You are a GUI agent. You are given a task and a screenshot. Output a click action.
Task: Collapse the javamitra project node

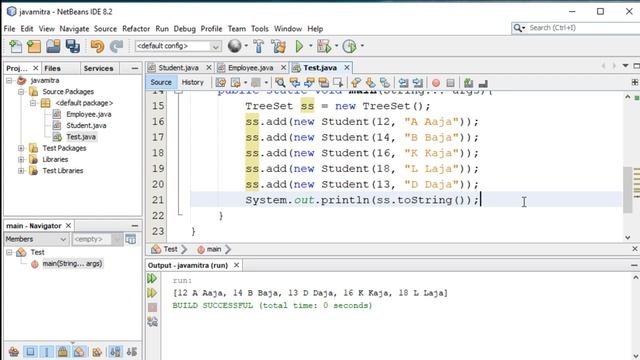tap(9, 80)
